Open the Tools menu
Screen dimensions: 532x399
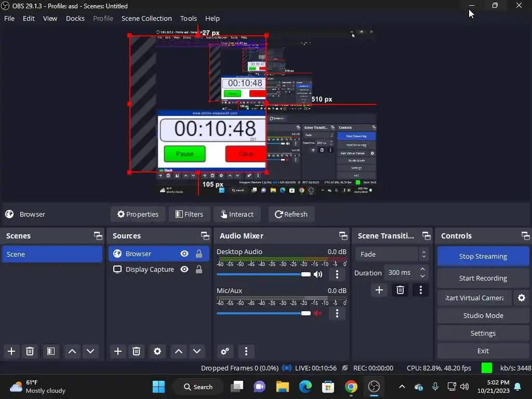[188, 18]
